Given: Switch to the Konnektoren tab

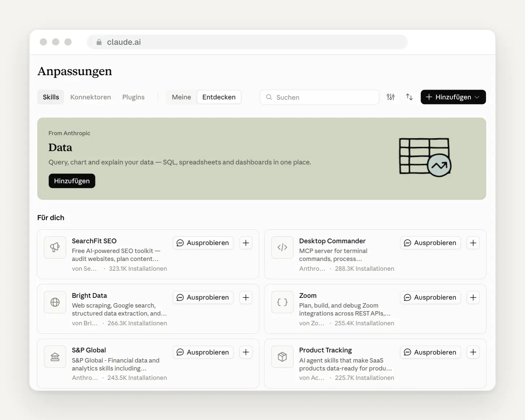Looking at the screenshot, I should click(90, 97).
